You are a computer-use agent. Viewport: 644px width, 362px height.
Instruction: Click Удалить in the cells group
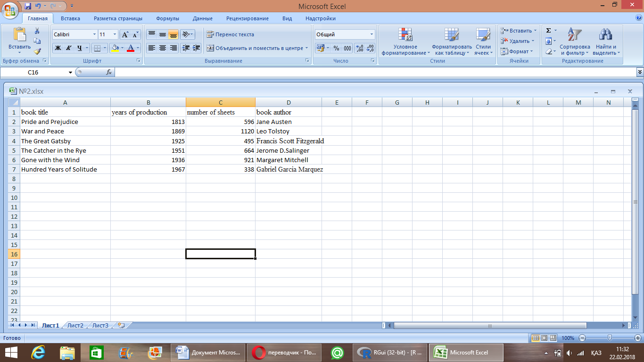[518, 41]
